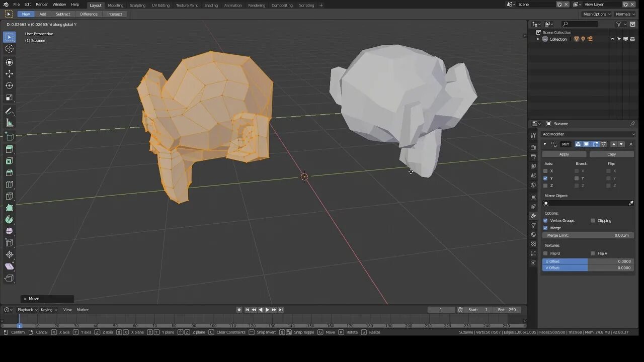Switch to the UV Editing workspace tab
This screenshot has width=644, height=362.
click(160, 5)
